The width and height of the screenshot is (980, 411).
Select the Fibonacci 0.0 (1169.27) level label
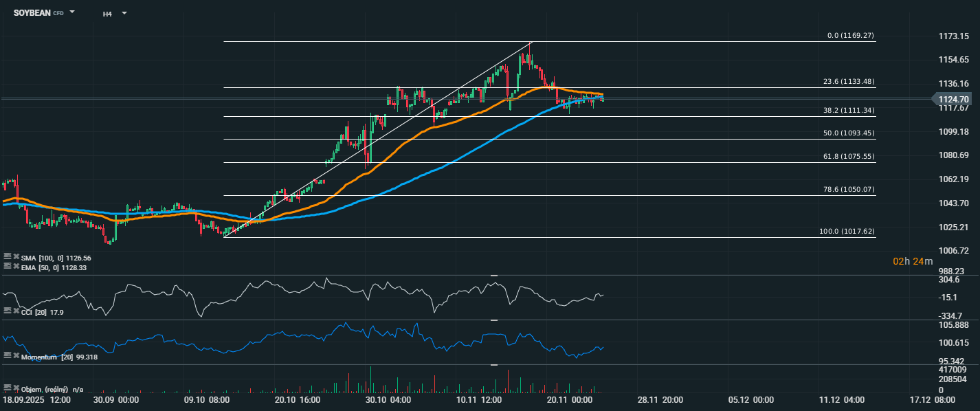(x=850, y=36)
